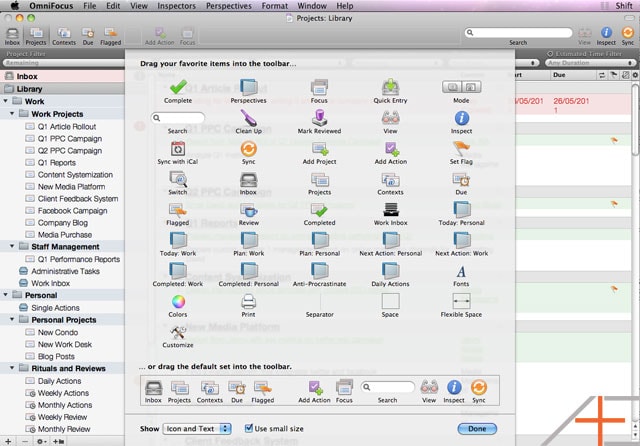Select the Print icon
Image resolution: width=640 pixels, height=446 pixels.
(248, 302)
